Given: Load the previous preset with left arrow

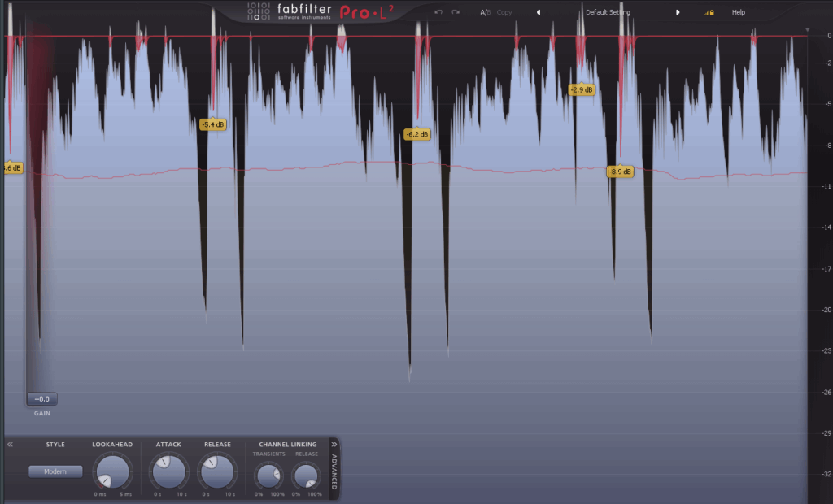Looking at the screenshot, I should 539,12.
